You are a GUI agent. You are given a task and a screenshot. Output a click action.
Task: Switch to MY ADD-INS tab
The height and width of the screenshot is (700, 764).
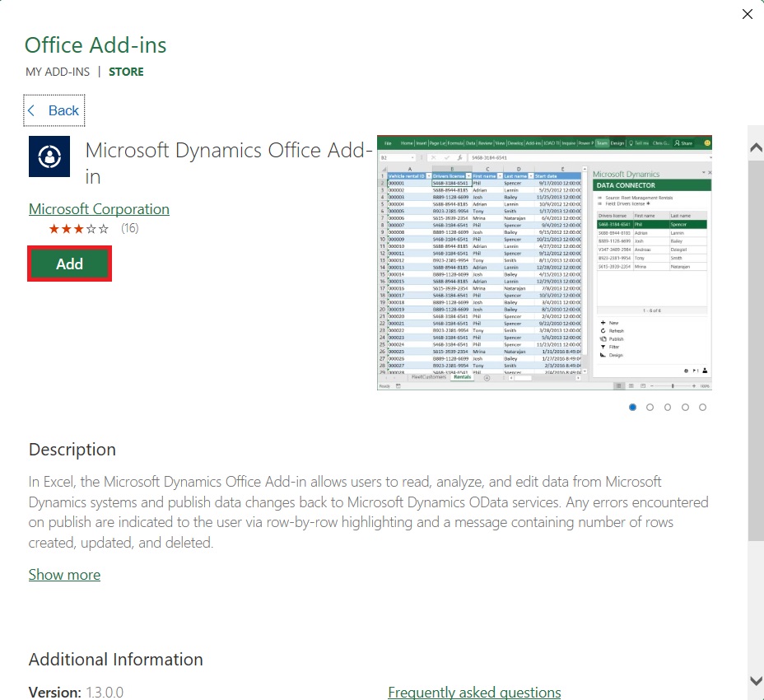coord(58,72)
